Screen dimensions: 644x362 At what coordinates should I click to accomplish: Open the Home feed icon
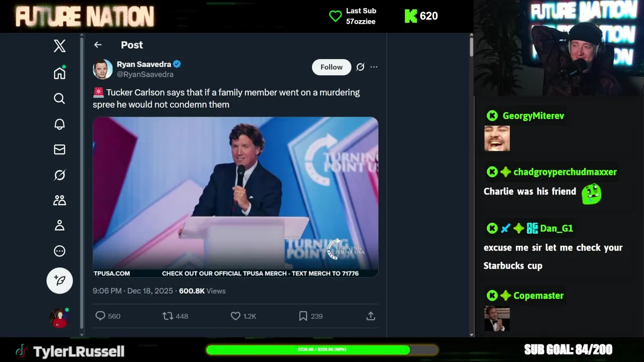point(59,73)
